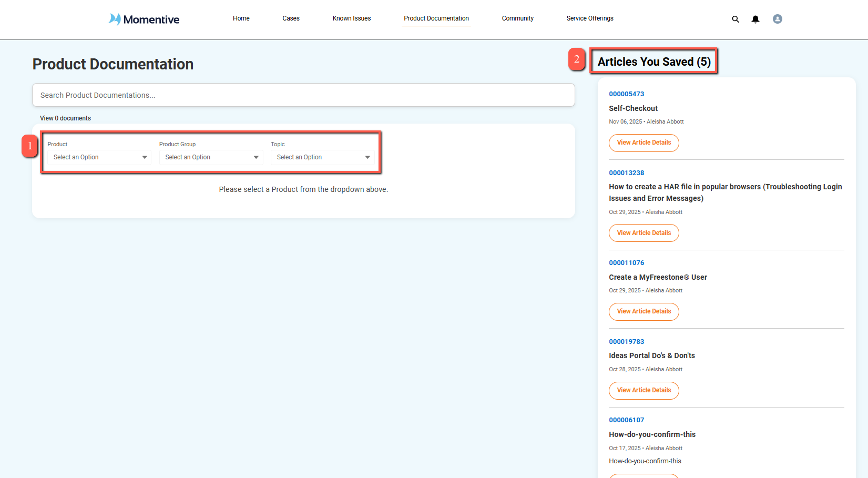
Task: Expand the Product Group dropdown
Action: [211, 157]
